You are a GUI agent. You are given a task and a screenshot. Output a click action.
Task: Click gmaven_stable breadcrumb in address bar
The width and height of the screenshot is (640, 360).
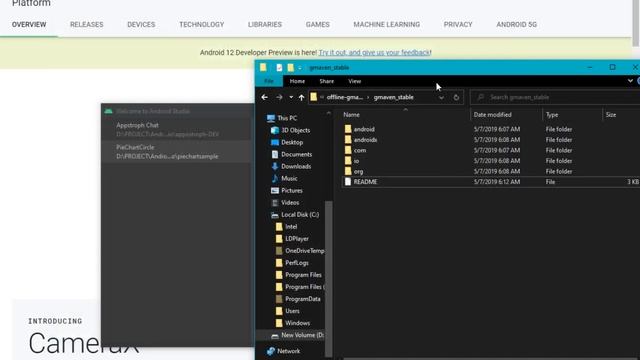(393, 97)
